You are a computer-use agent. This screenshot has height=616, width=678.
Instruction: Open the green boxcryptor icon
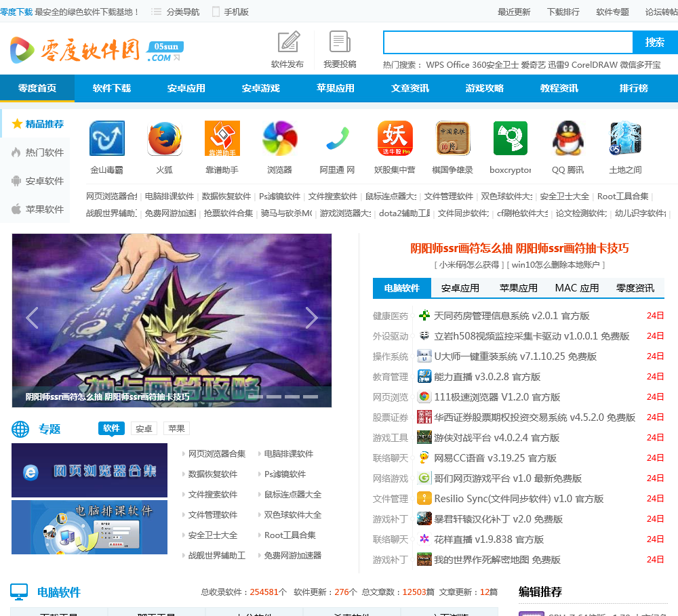pos(511,138)
